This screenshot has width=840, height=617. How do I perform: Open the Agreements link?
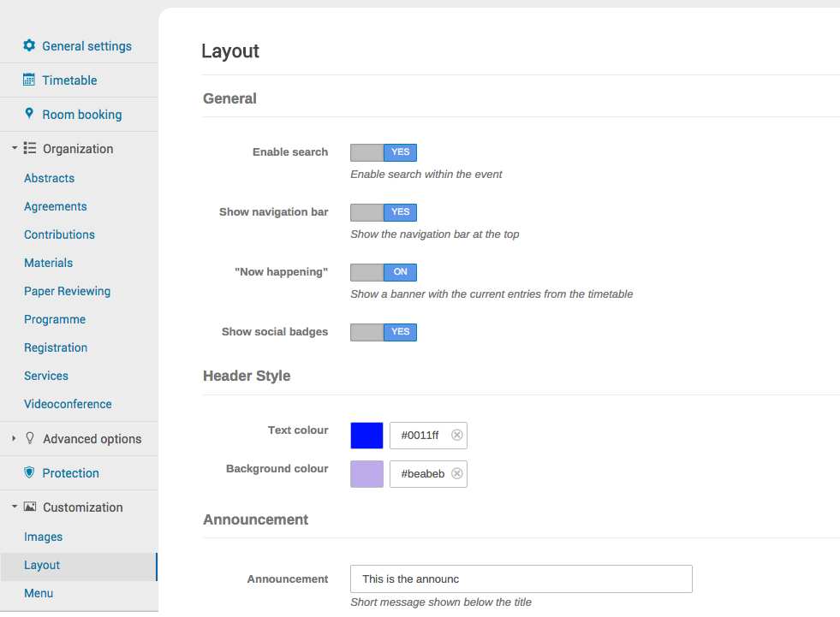55,207
